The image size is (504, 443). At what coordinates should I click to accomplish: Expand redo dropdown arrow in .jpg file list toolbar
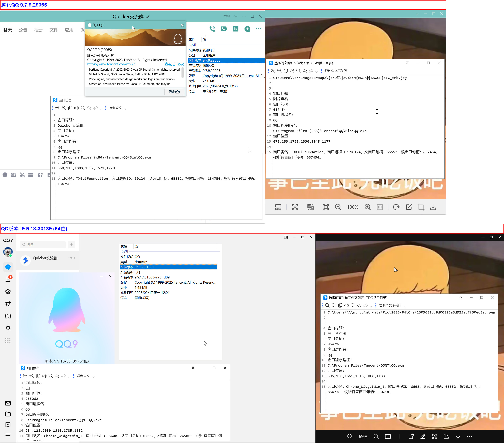(x=317, y=72)
